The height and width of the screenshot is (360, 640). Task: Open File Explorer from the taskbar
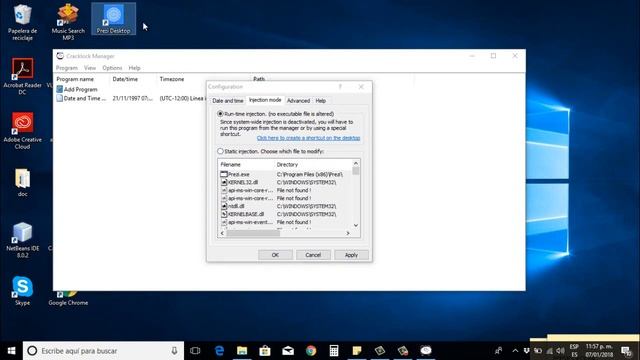coord(242,351)
